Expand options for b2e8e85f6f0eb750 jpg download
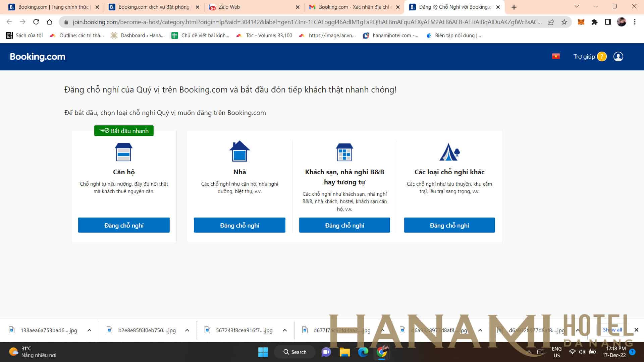The width and height of the screenshot is (644, 362). [x=187, y=330]
